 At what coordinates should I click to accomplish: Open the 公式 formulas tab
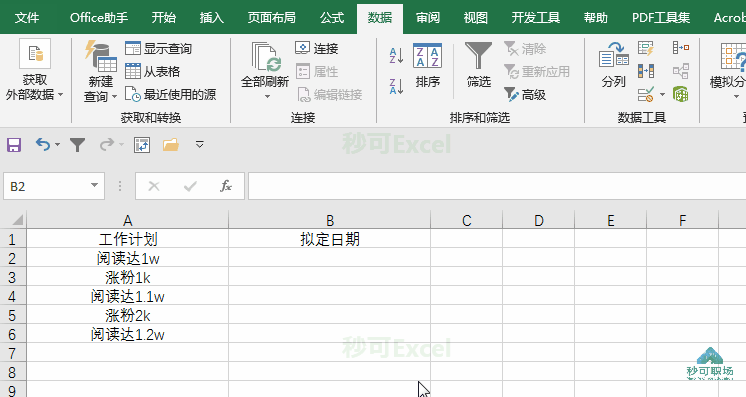click(332, 18)
